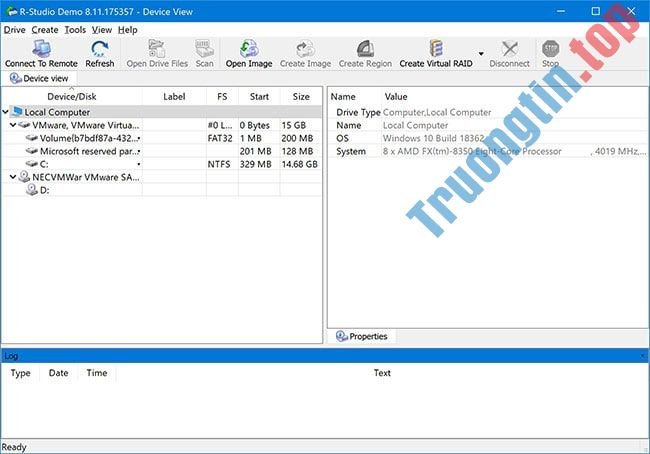Collapse the VMware Virtual disk node
The height and width of the screenshot is (454, 650).
[12, 125]
